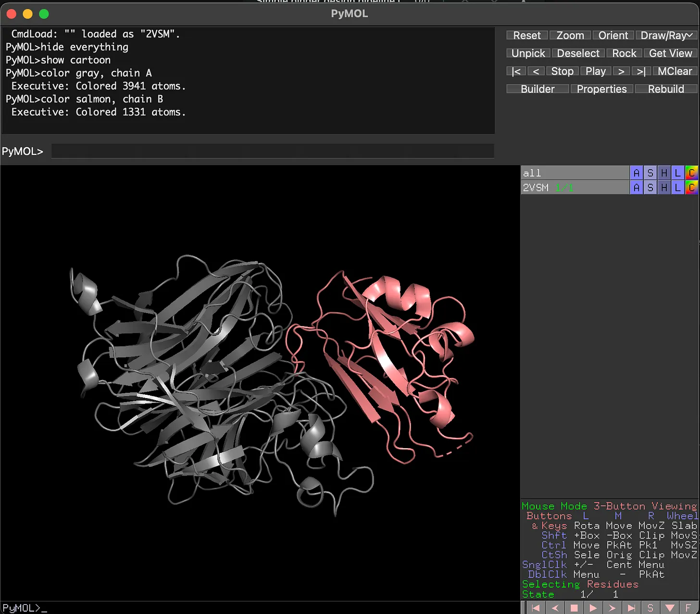700x614 pixels.
Task: Click Mouse Mode to change 3-Button Viewing
Action: coord(554,506)
